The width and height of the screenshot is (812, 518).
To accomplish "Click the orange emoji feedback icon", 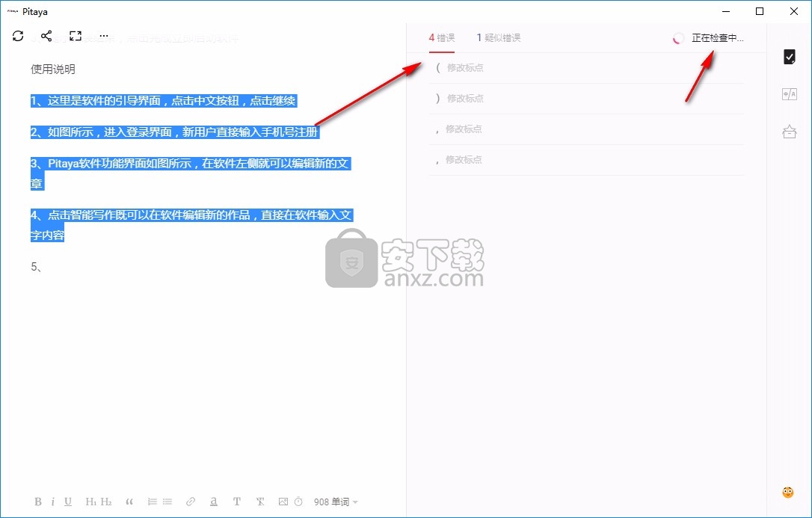I will coord(787,492).
